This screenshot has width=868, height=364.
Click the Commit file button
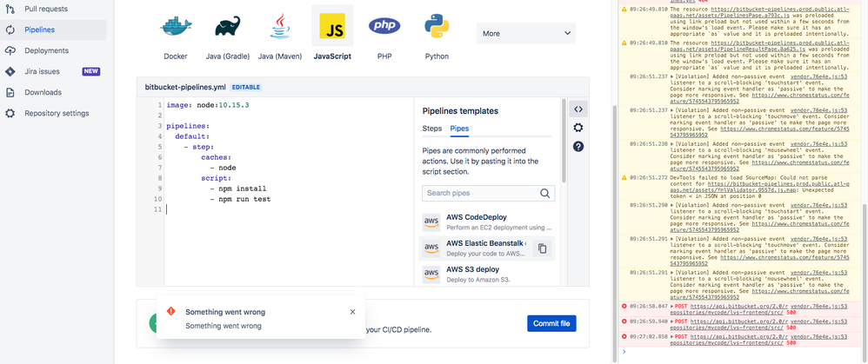pyautogui.click(x=551, y=323)
